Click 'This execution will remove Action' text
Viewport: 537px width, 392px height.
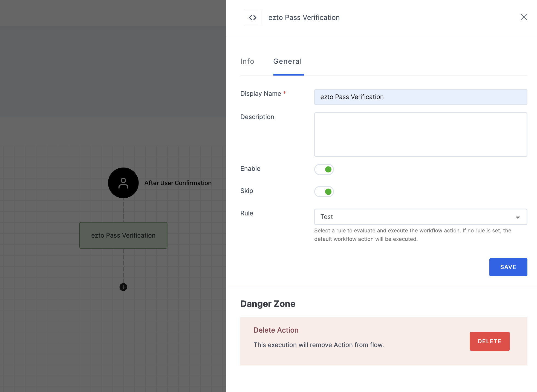pyautogui.click(x=319, y=345)
